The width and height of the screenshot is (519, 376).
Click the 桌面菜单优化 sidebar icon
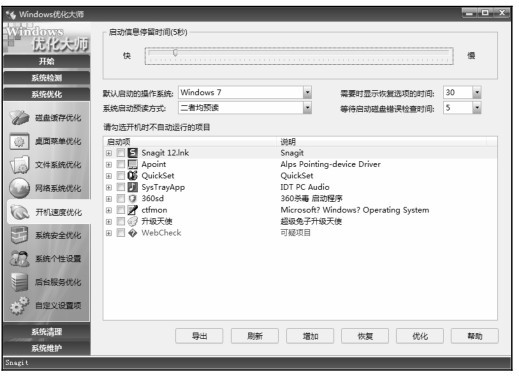tap(19, 142)
